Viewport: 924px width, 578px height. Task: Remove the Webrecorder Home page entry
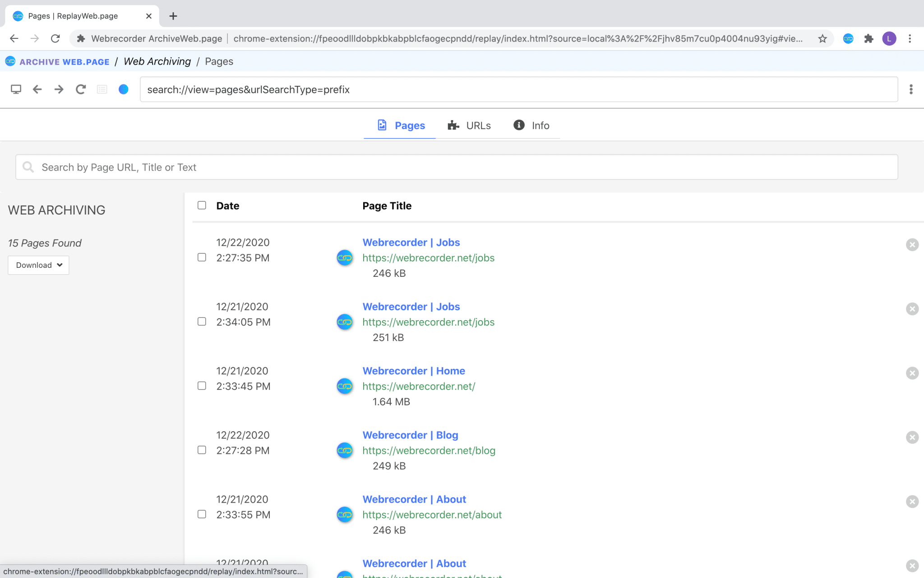(x=912, y=373)
